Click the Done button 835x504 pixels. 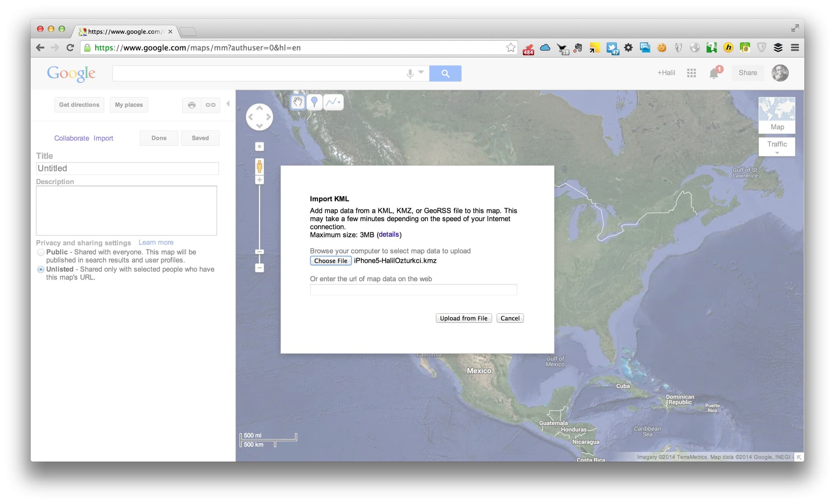159,138
